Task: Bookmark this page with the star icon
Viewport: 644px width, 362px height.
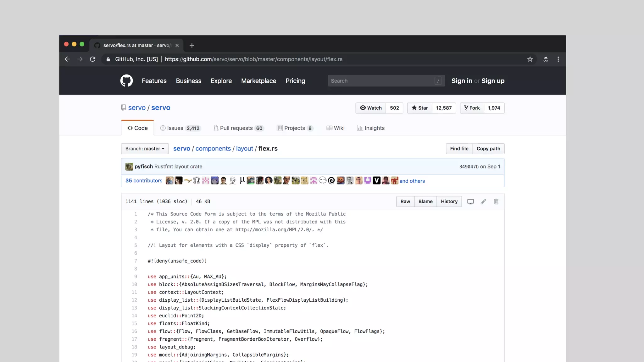Action: pyautogui.click(x=530, y=59)
